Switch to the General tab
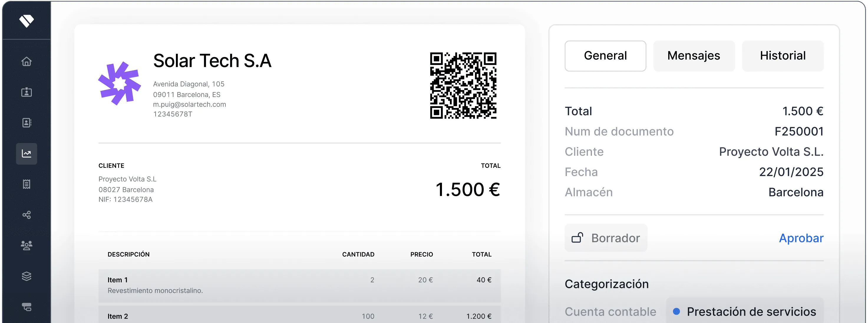Image resolution: width=868 pixels, height=323 pixels. click(605, 56)
